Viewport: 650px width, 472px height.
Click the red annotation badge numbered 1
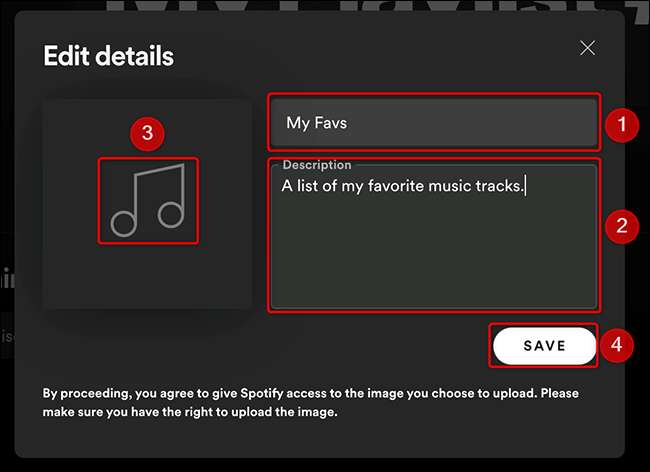[622, 125]
